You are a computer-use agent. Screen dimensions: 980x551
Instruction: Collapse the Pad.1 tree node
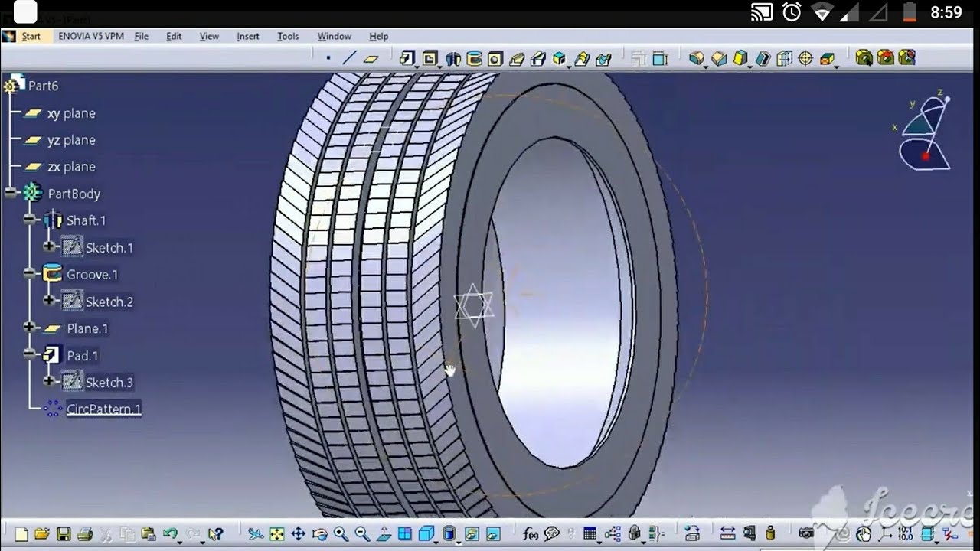tap(30, 355)
